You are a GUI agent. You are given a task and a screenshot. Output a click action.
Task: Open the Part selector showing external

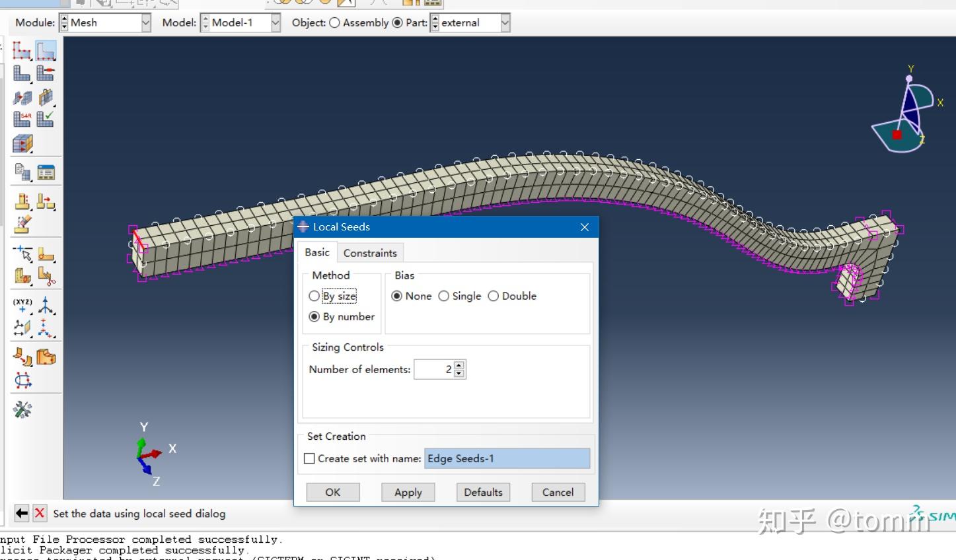pyautogui.click(x=505, y=22)
